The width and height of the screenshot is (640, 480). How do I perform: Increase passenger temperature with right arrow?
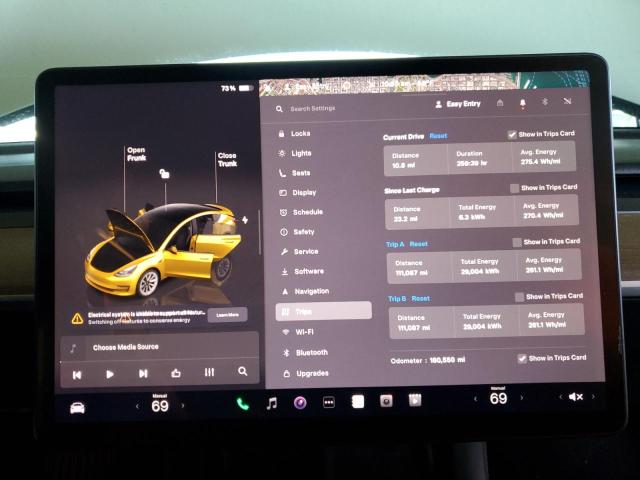click(521, 398)
